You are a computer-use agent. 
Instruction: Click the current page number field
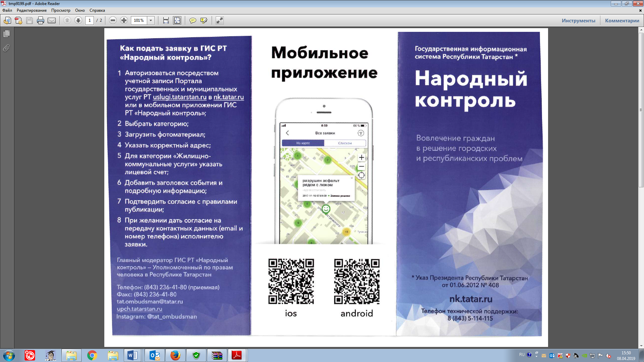pos(90,20)
